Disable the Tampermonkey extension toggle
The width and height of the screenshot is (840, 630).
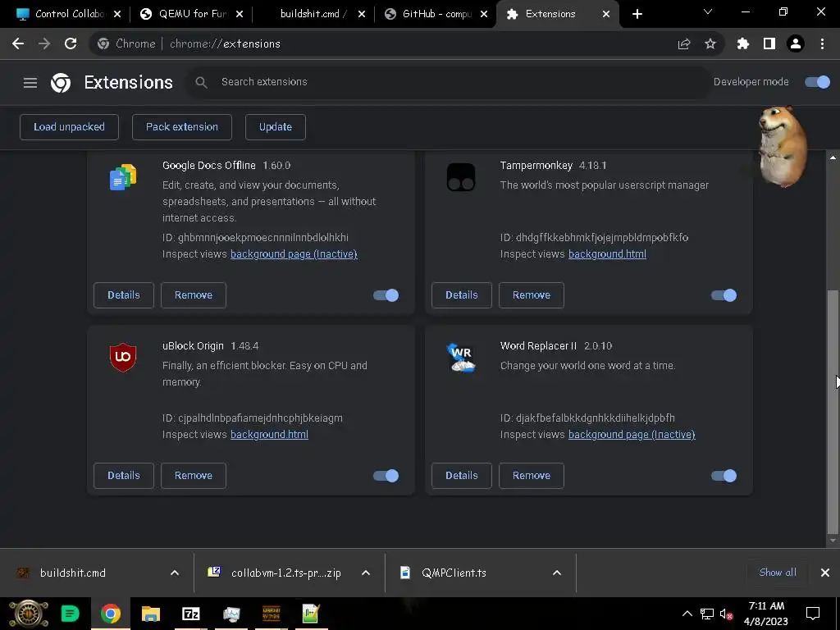tap(724, 295)
